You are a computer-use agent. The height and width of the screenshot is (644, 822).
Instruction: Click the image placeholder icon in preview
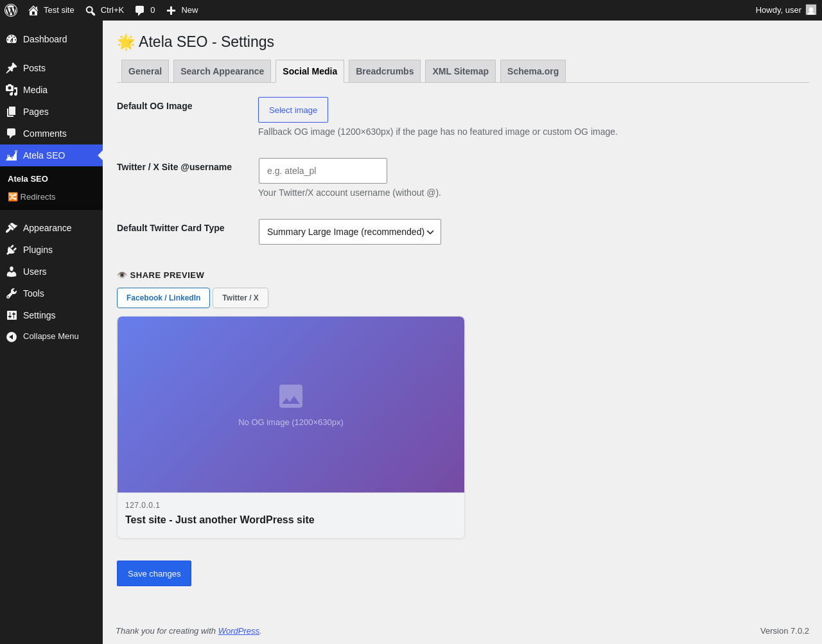point(291,396)
